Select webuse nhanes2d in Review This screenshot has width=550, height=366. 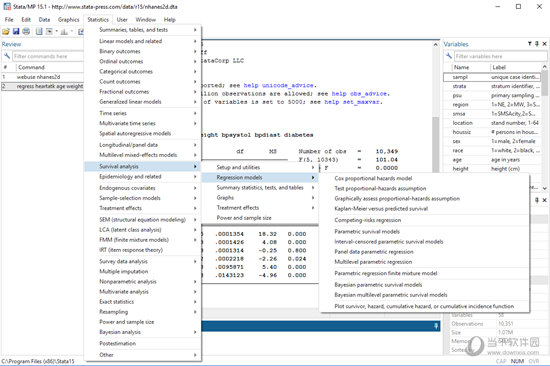coord(42,77)
